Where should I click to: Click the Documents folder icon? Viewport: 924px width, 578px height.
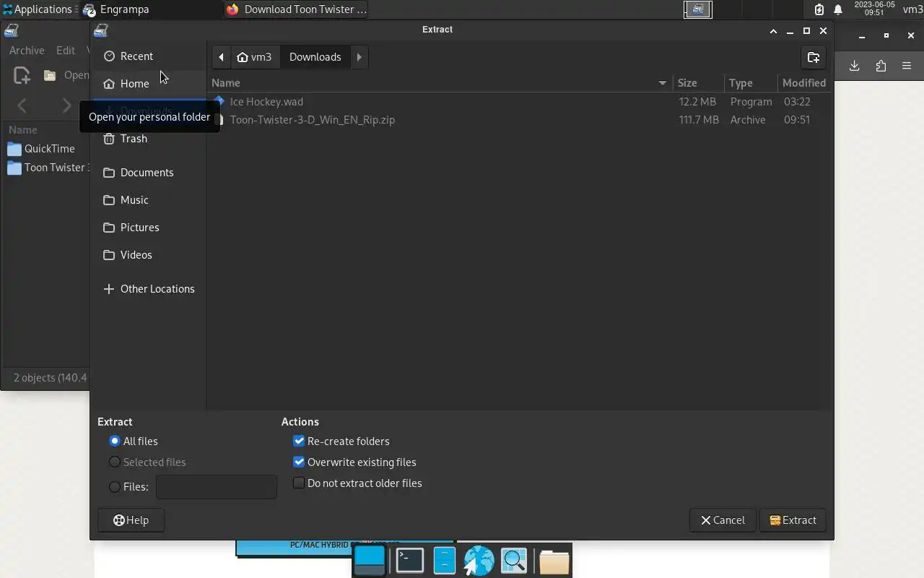tap(109, 173)
